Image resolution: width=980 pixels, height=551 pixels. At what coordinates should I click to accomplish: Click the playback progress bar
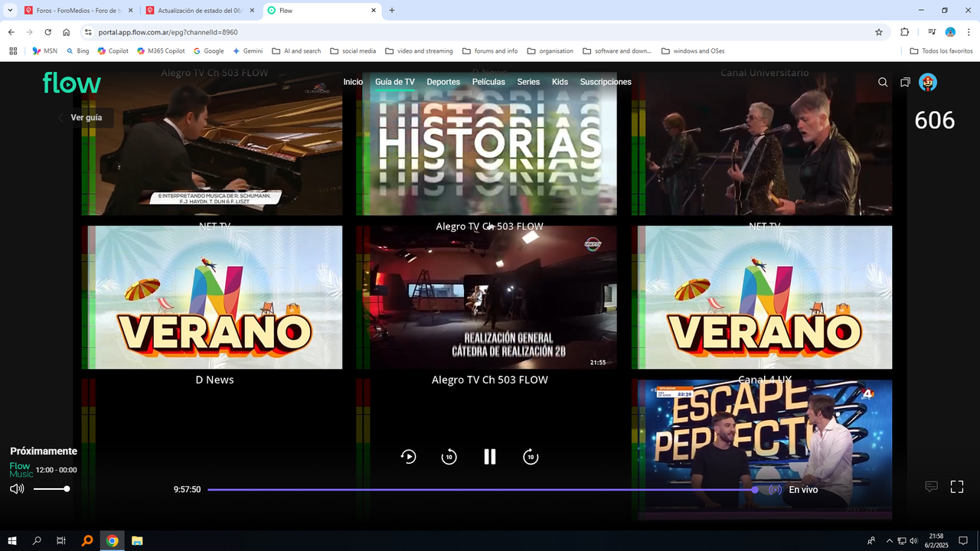coord(482,490)
